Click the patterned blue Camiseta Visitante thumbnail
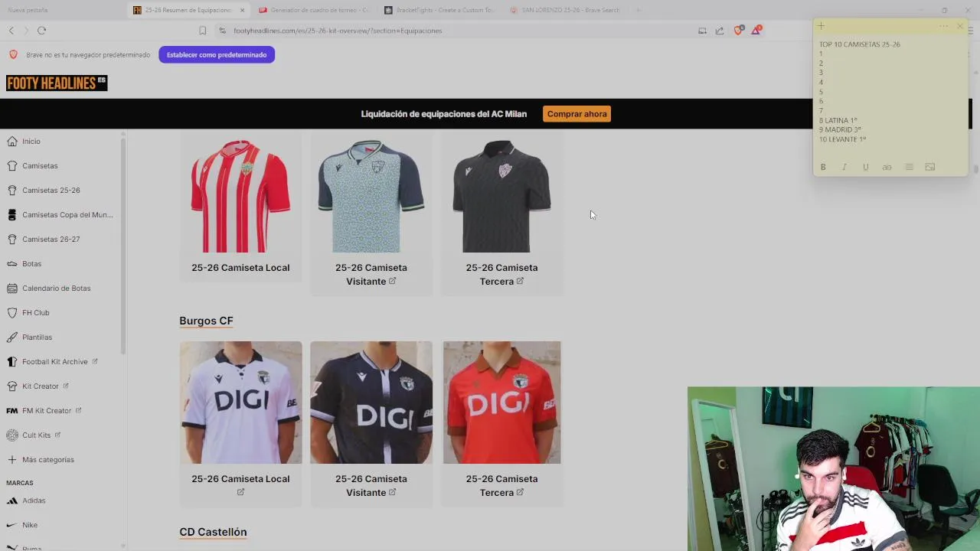 tap(371, 194)
